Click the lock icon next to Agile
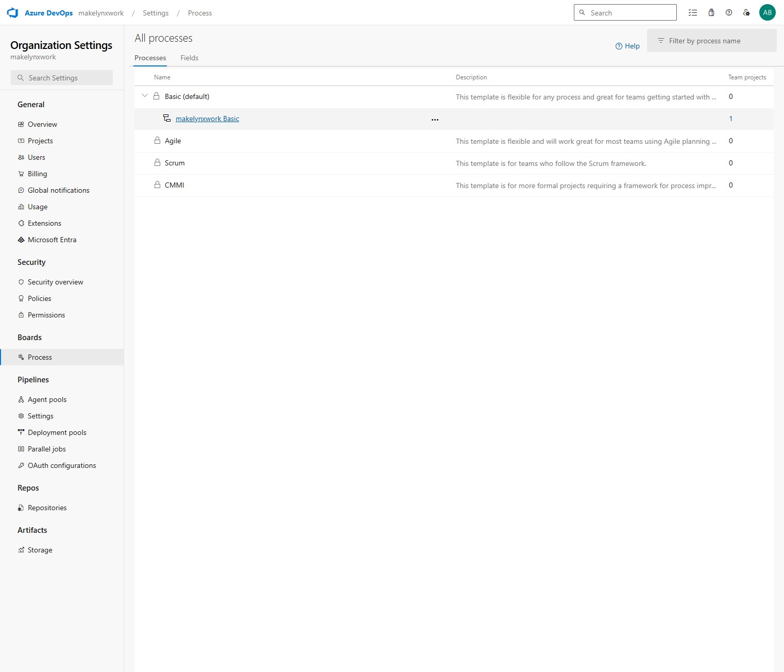 158,141
